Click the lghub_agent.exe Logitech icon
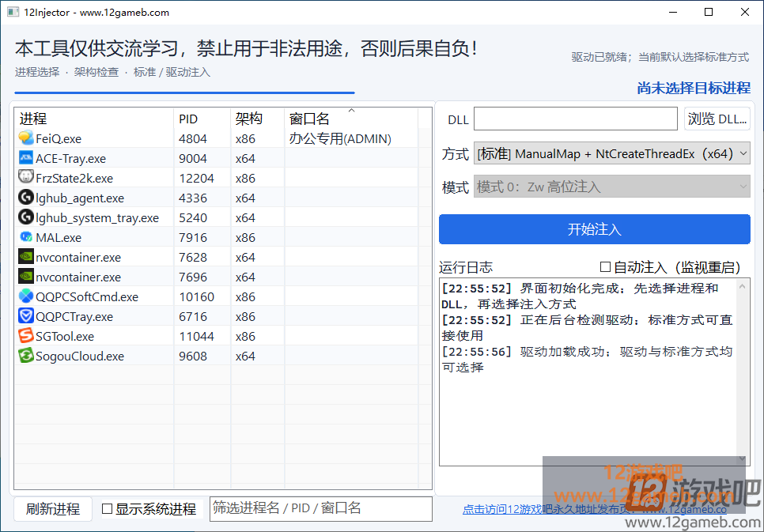764x532 pixels. pyautogui.click(x=26, y=198)
